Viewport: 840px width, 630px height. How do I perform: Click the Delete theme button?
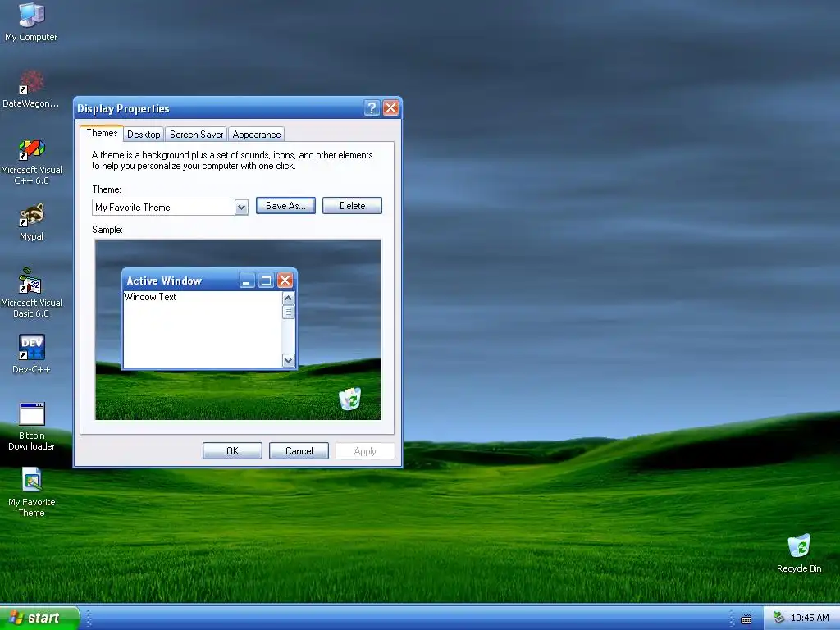352,206
